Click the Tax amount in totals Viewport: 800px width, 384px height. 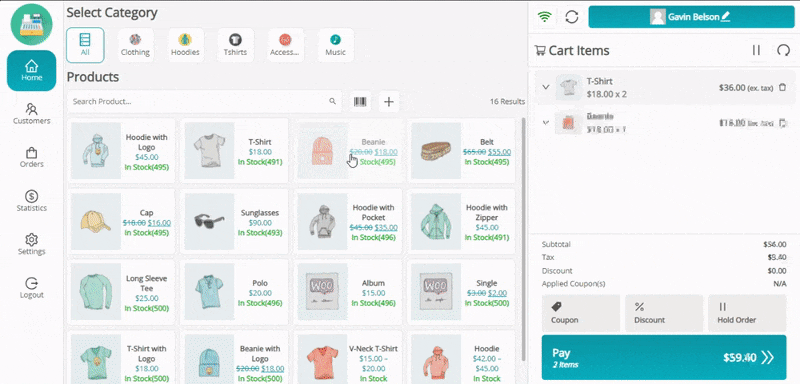777,257
